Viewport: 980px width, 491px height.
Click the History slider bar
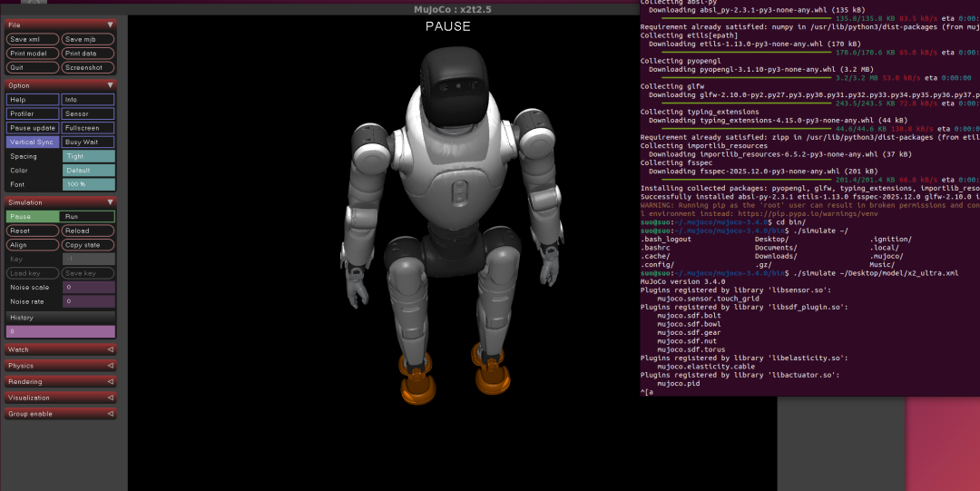point(61,331)
